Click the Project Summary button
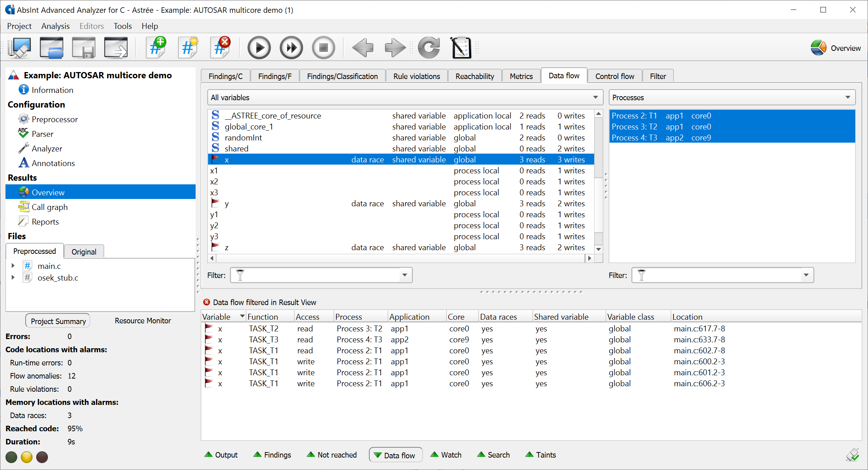Viewport: 868px width, 470px height. (58, 321)
